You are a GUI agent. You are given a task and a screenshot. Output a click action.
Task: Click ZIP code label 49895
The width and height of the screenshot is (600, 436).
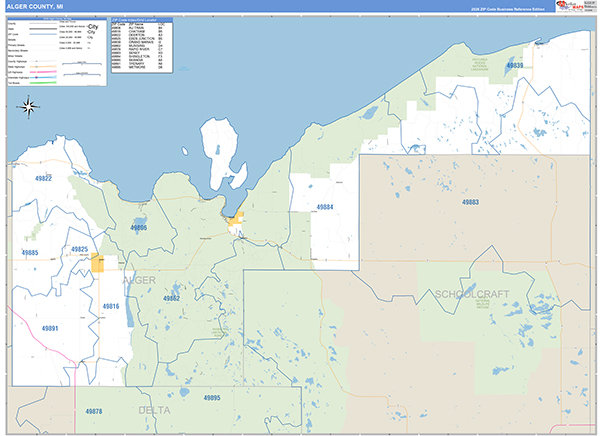pyautogui.click(x=212, y=398)
